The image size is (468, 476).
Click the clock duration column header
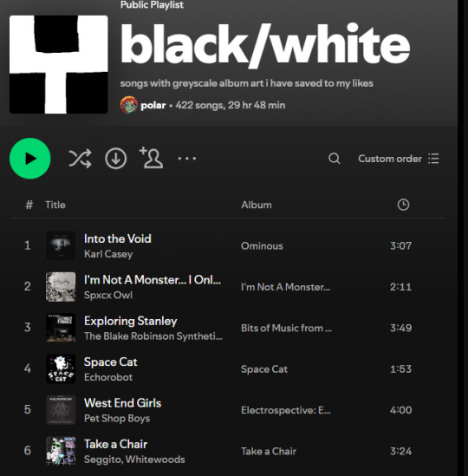tap(403, 205)
